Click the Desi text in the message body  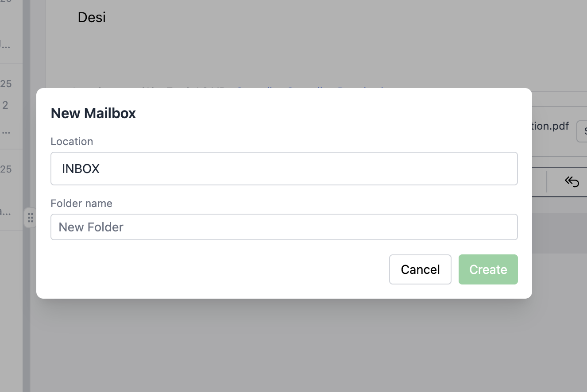pos(92,17)
